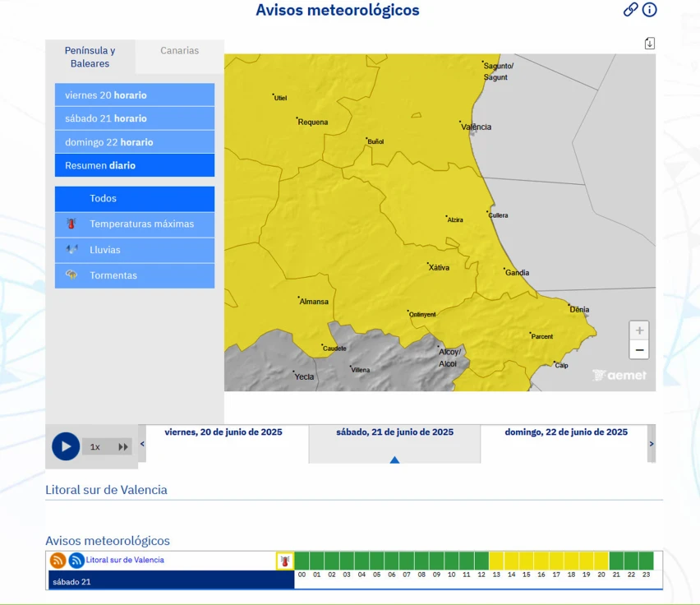Screen dimensions: 700x605
Task: Click the Avisos meteorológicos page title
Action: pyautogui.click(x=338, y=10)
